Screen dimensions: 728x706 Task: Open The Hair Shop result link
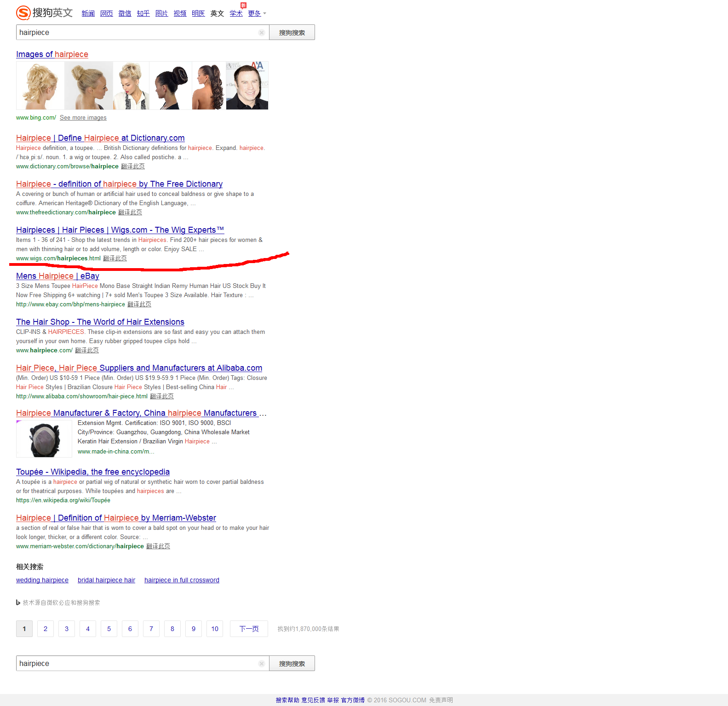pyautogui.click(x=100, y=322)
